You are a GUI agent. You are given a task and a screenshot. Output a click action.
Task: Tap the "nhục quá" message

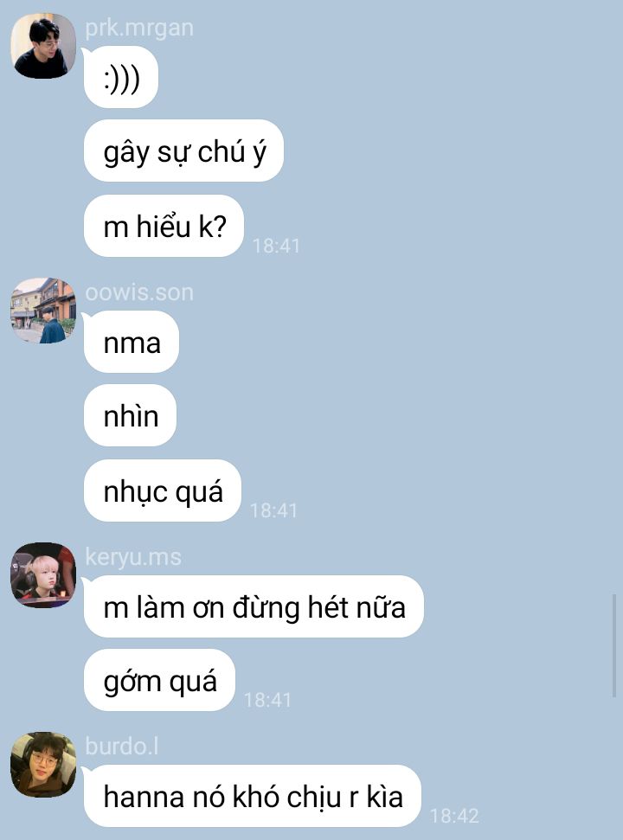[x=163, y=491]
